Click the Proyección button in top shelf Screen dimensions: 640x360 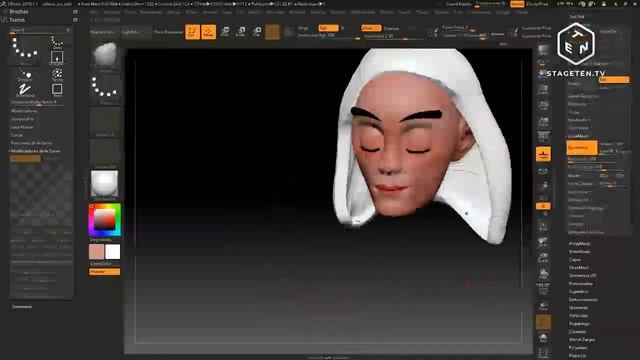(x=102, y=32)
